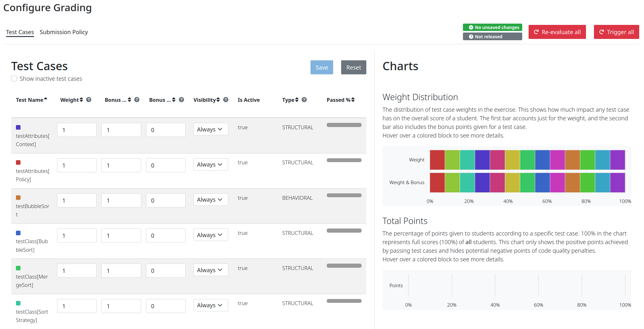644x329 pixels.
Task: Click the sort arrows on Passed % column
Action: tap(353, 100)
